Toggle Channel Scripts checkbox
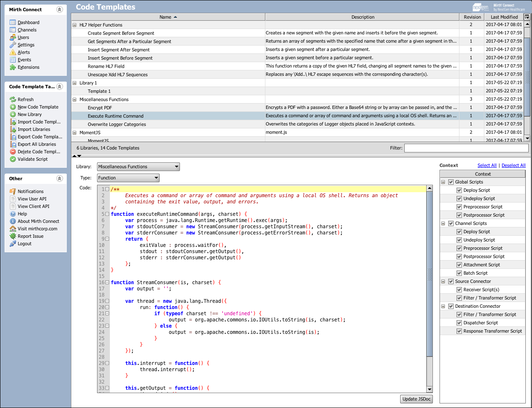 (451, 223)
